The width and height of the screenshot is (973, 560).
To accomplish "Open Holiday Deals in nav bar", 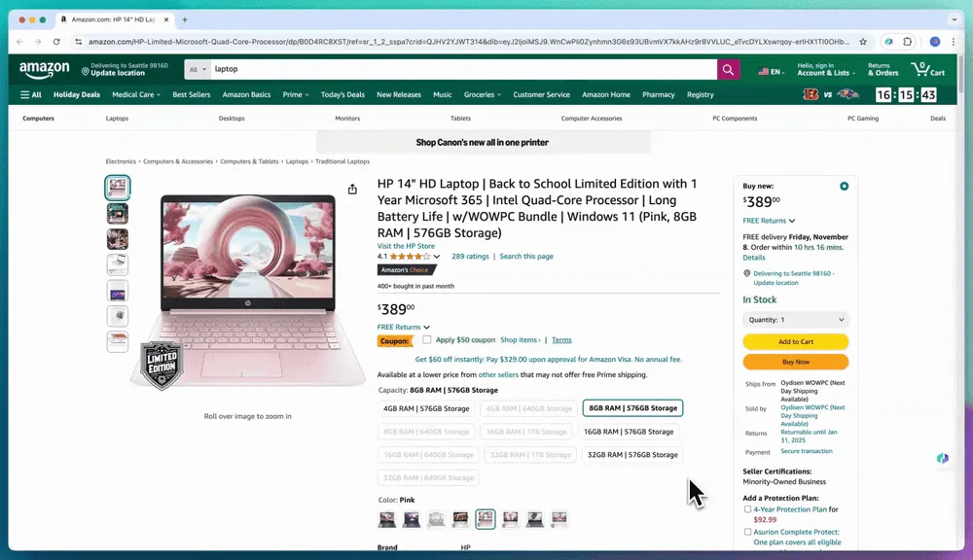I will click(x=76, y=95).
